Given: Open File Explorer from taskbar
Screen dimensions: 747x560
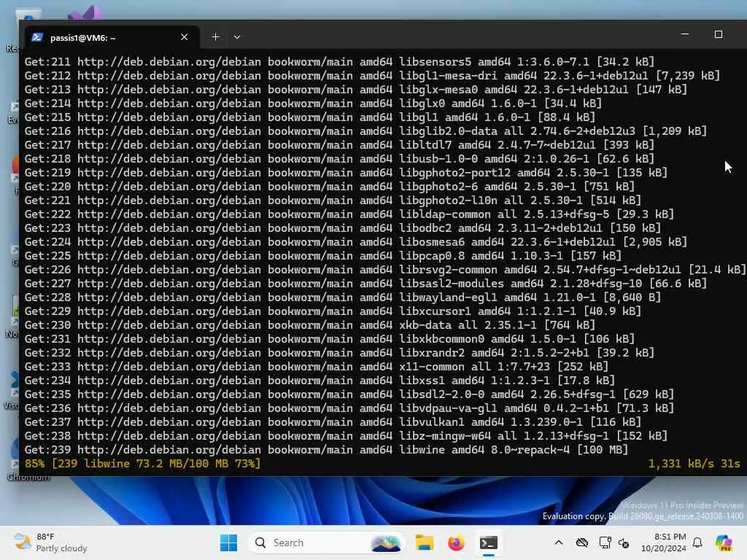Looking at the screenshot, I should tap(424, 542).
